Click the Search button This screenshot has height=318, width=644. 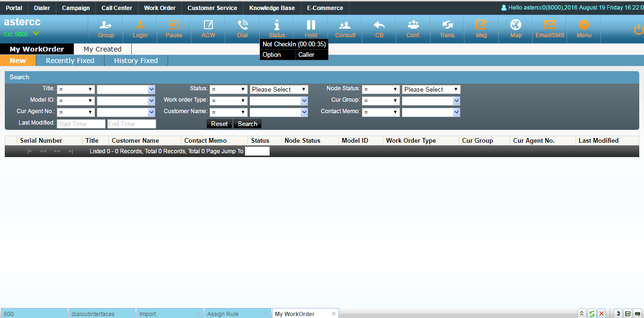247,124
